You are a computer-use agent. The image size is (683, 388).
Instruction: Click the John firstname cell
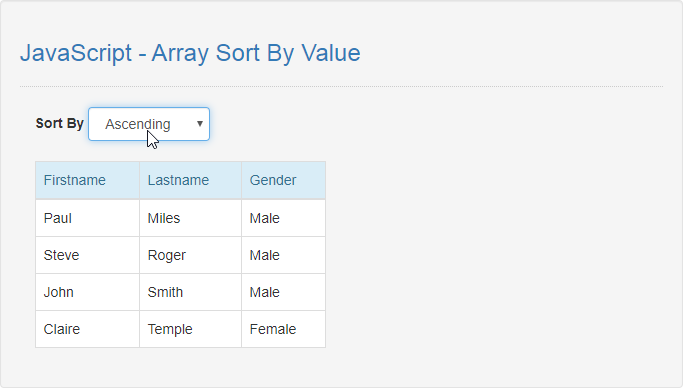point(88,292)
